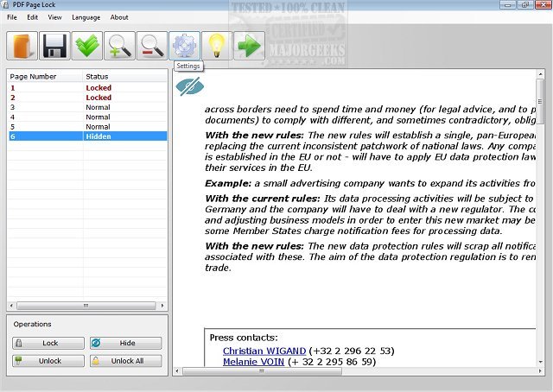The height and width of the screenshot is (392, 553).
Task: Open the Language menu
Action: (86, 17)
